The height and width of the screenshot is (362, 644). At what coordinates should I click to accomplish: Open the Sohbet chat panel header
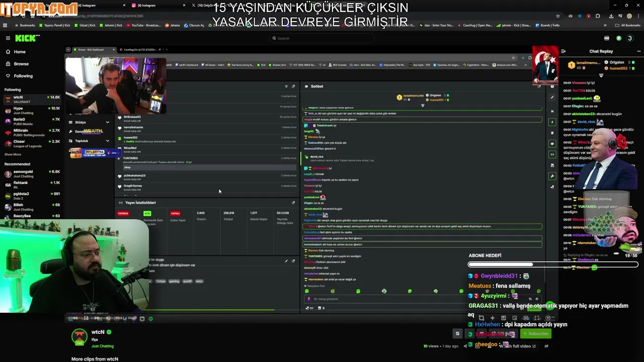[x=316, y=86]
